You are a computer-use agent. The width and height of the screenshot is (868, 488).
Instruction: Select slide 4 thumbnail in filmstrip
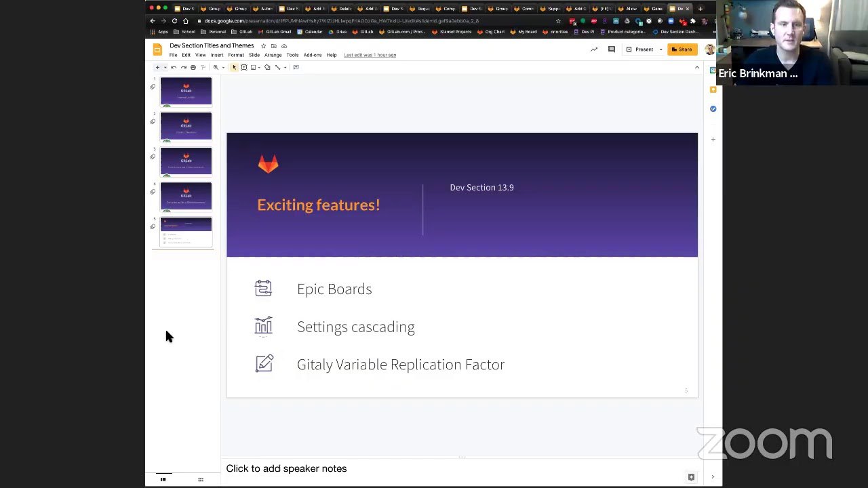coord(186,197)
